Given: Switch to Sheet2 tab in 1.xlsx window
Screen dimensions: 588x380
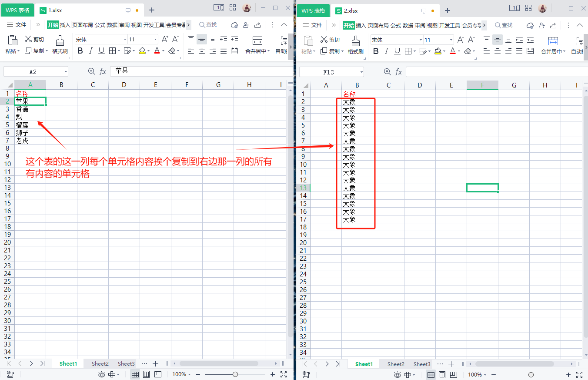Looking at the screenshot, I should coord(100,364).
